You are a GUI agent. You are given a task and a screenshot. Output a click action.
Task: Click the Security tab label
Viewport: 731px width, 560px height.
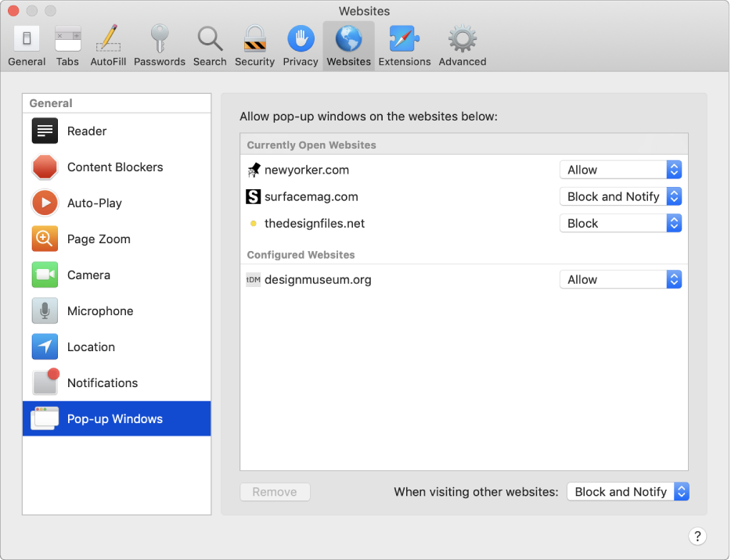(254, 62)
